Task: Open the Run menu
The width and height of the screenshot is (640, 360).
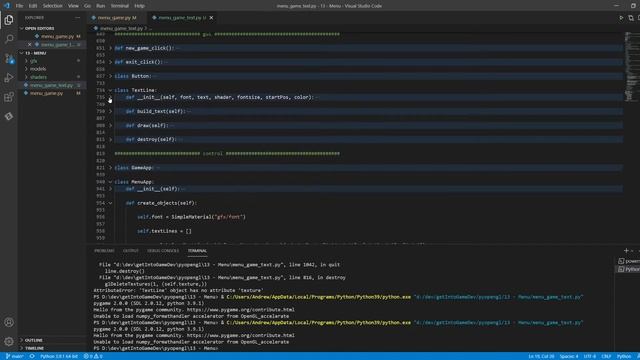Action: 100,6
